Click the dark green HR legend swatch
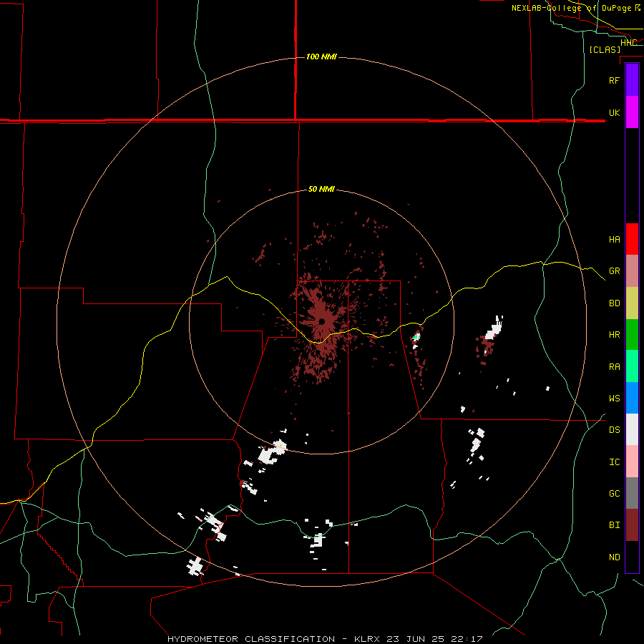644x644 pixels. (x=632, y=335)
